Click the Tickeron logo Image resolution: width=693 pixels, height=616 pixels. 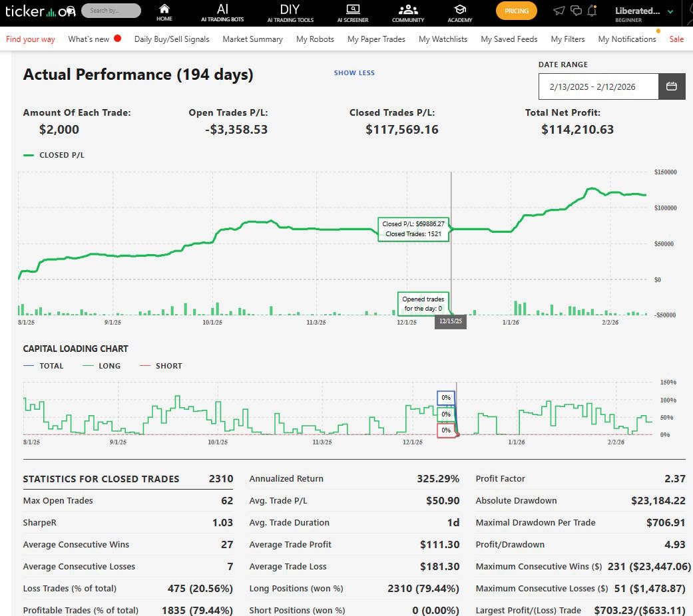[40, 11]
